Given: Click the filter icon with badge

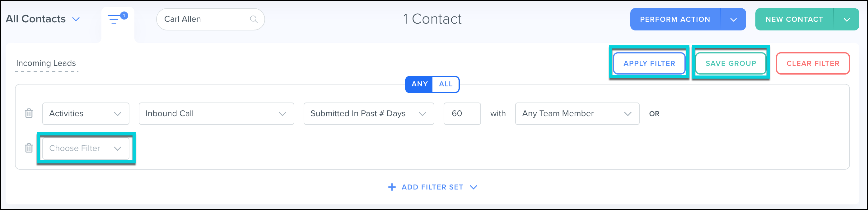Looking at the screenshot, I should coord(115,20).
